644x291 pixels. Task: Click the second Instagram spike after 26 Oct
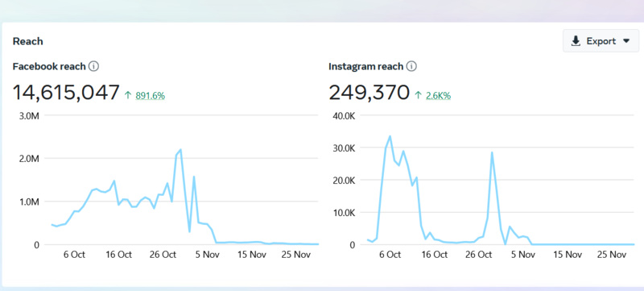[x=492, y=152]
